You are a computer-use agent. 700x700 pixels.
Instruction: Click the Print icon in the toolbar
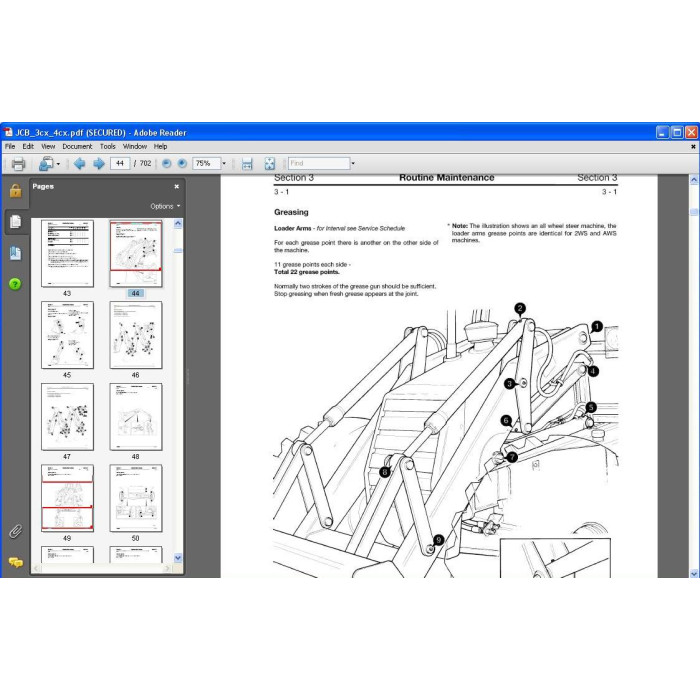pyautogui.click(x=18, y=164)
